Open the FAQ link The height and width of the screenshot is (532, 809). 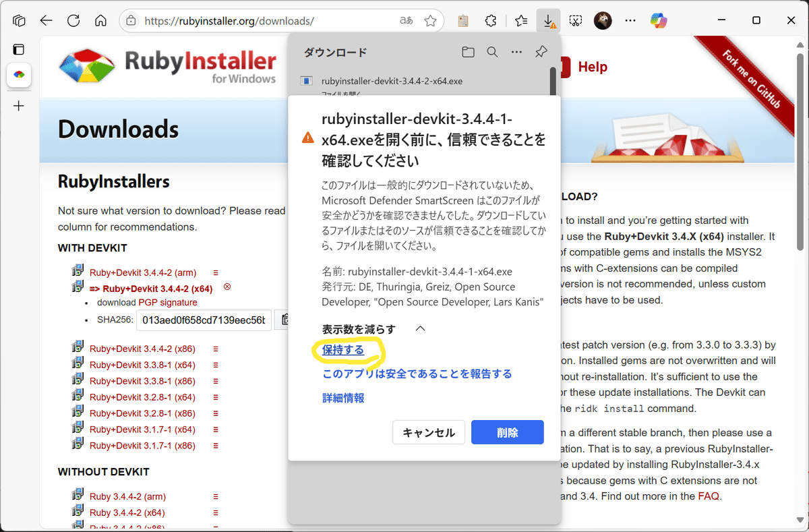click(x=709, y=496)
